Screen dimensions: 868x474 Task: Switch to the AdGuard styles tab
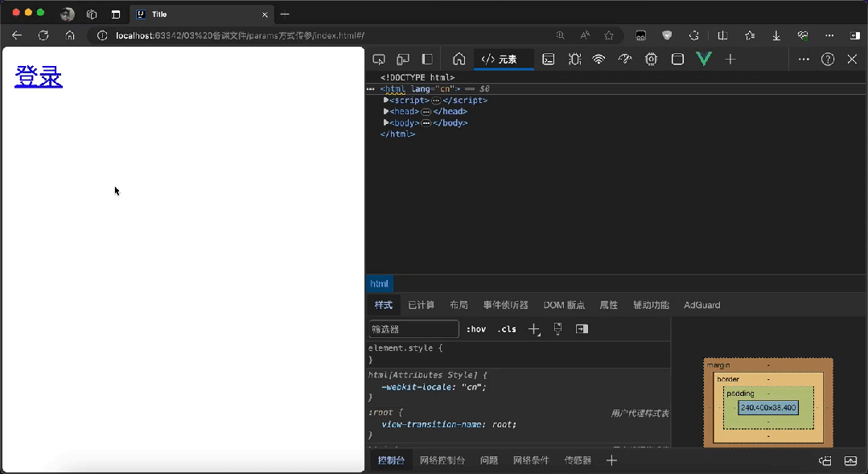point(702,305)
